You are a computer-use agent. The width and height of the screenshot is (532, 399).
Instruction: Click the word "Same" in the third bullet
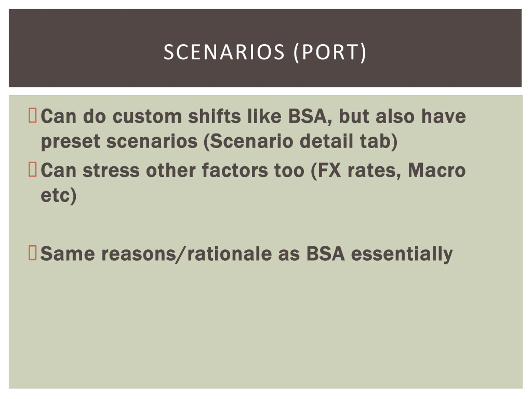68,254
